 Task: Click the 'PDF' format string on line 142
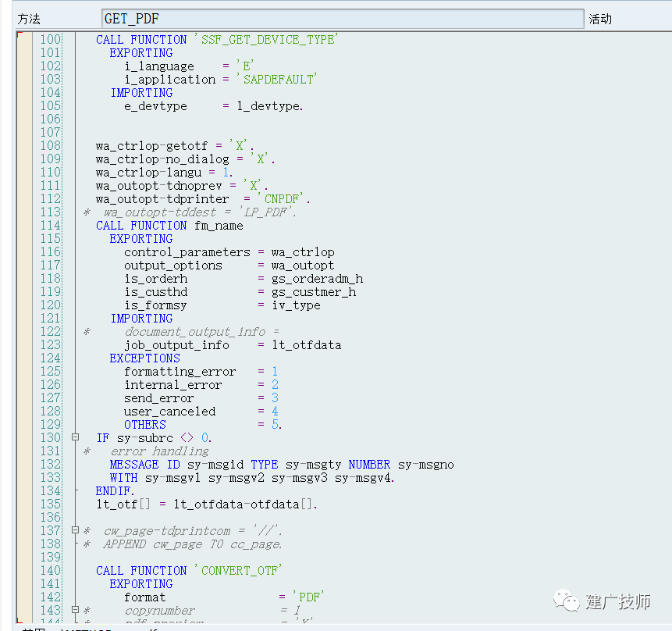(x=308, y=597)
